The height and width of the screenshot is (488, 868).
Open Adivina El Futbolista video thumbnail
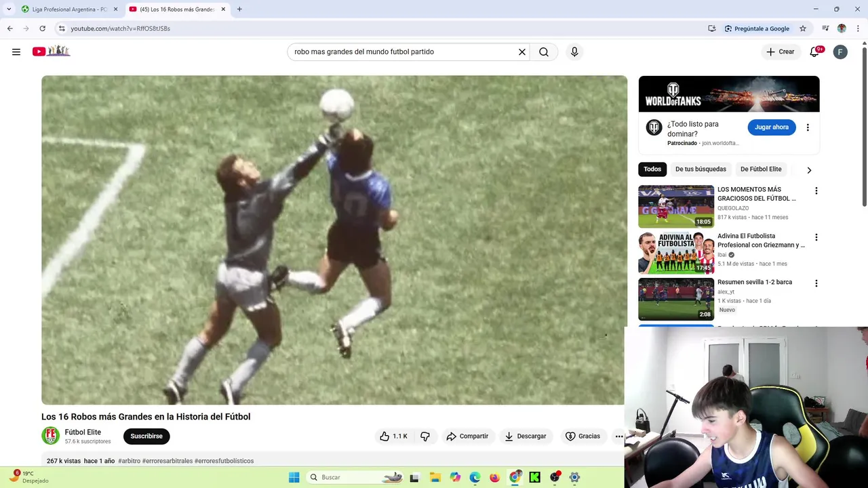pyautogui.click(x=676, y=253)
